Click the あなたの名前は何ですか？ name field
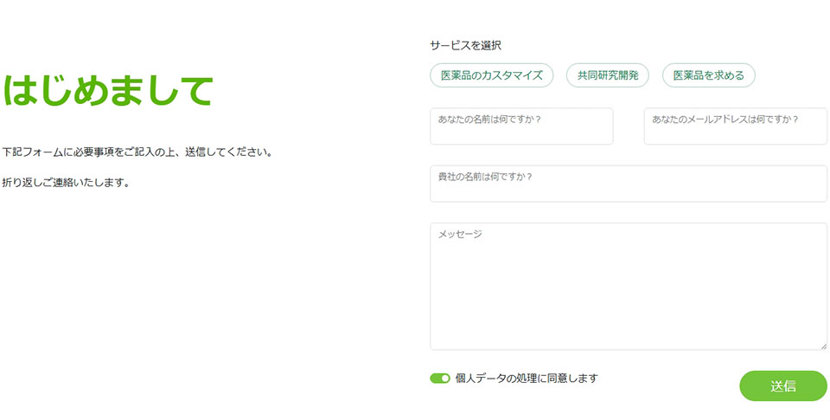Screen dimensions: 830x420 pyautogui.click(x=521, y=133)
